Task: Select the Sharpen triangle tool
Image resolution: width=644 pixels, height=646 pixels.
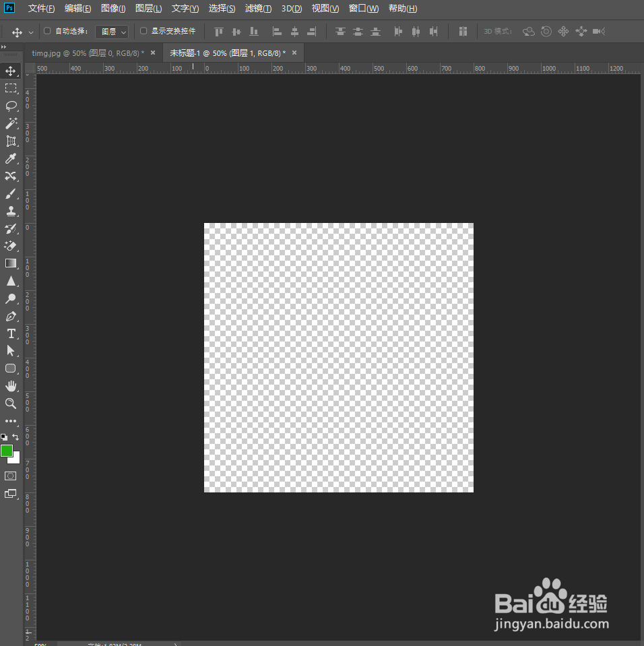Action: click(11, 281)
